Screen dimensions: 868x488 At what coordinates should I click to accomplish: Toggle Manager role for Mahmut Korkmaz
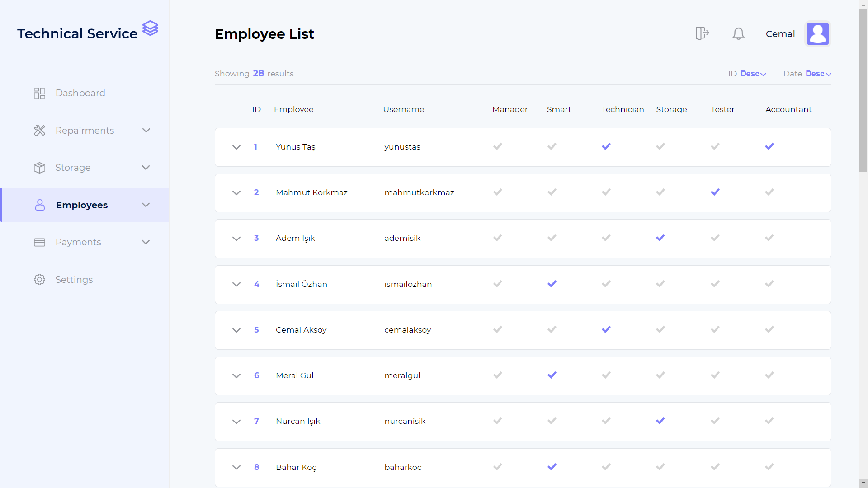(498, 192)
